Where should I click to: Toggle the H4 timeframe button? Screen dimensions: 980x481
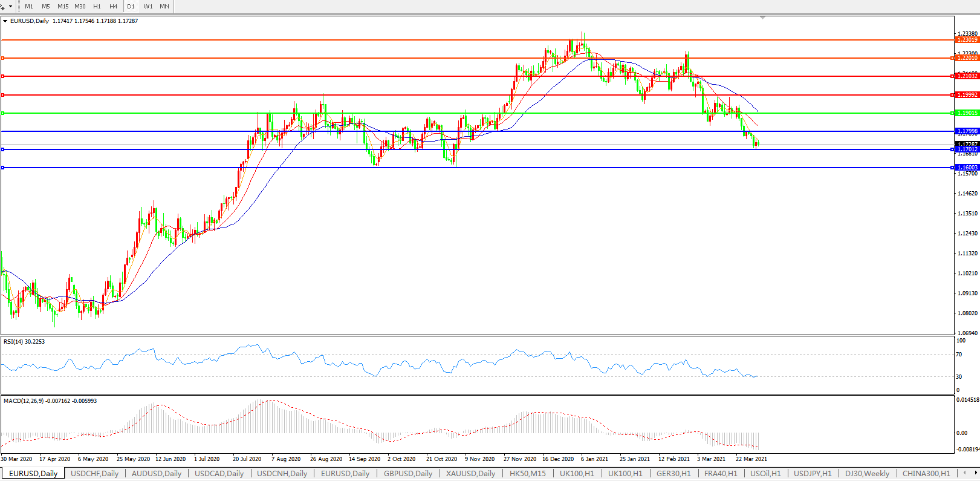coord(114,6)
